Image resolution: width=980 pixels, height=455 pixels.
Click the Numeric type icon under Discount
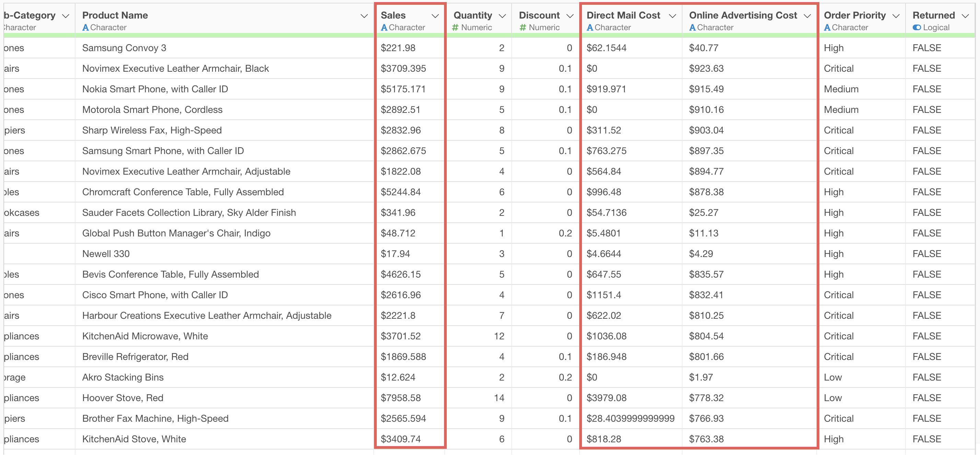click(523, 27)
